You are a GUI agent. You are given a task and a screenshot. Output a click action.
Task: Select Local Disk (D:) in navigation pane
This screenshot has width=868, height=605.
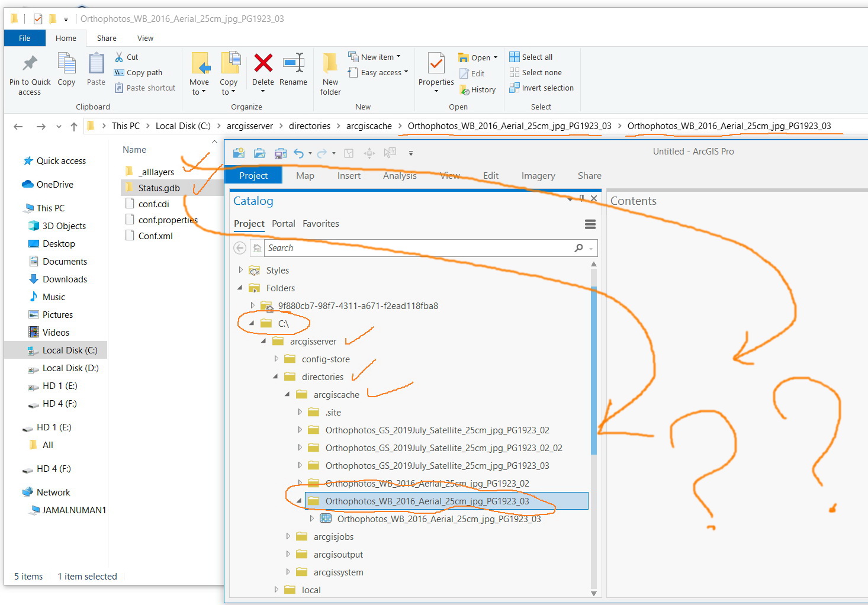tap(70, 368)
